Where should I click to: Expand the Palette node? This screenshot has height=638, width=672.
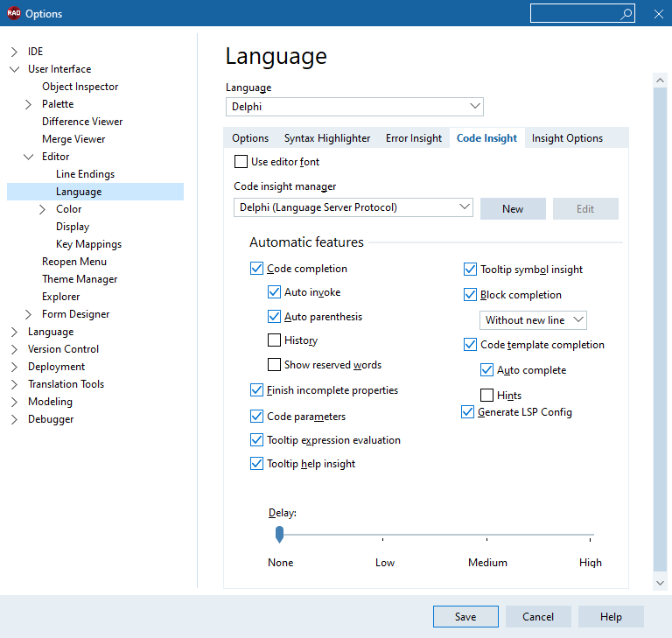pos(28,104)
